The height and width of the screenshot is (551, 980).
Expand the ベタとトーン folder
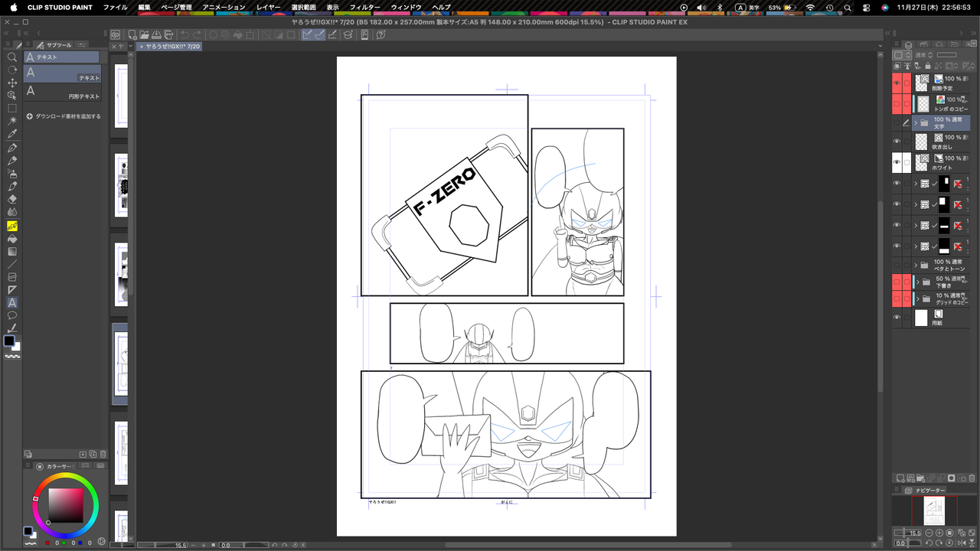tap(916, 265)
